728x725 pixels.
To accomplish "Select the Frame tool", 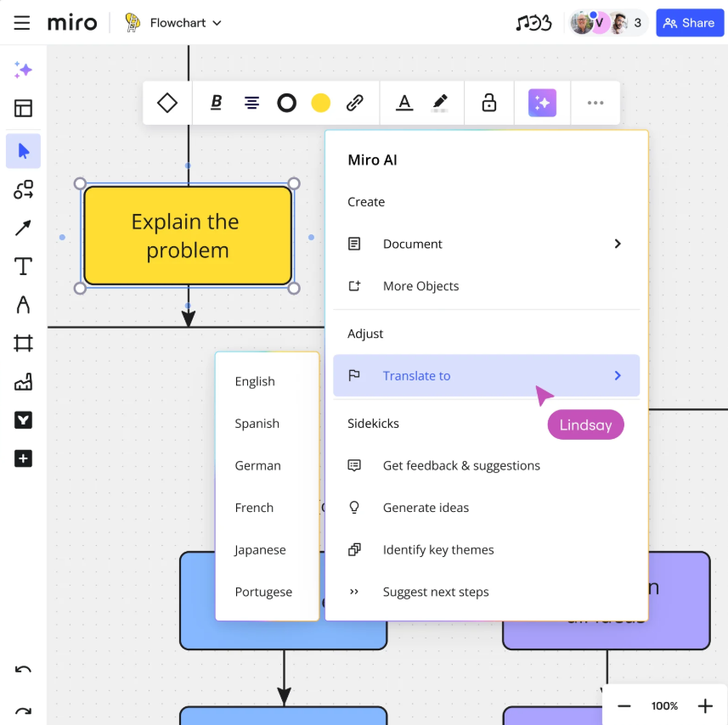I will [x=23, y=343].
